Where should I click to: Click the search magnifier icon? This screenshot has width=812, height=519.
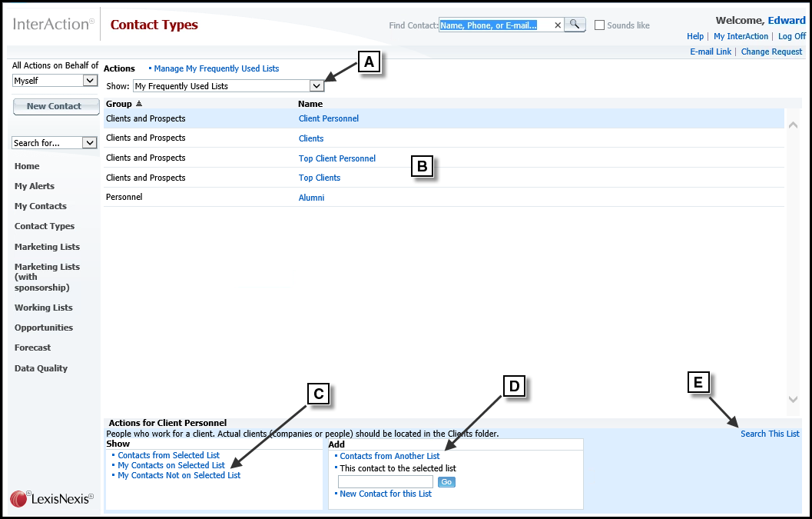(x=575, y=25)
